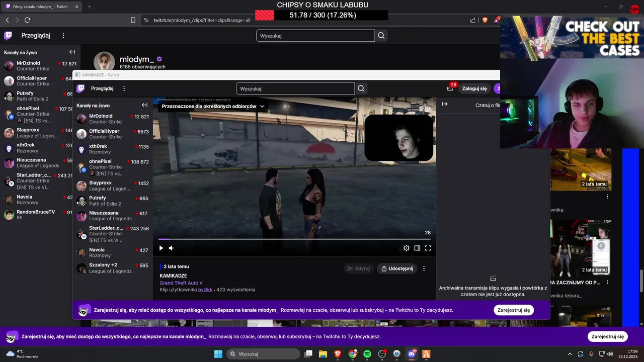This screenshot has width=644, height=362.
Task: Open the Windows Start menu
Action: (x=218, y=354)
